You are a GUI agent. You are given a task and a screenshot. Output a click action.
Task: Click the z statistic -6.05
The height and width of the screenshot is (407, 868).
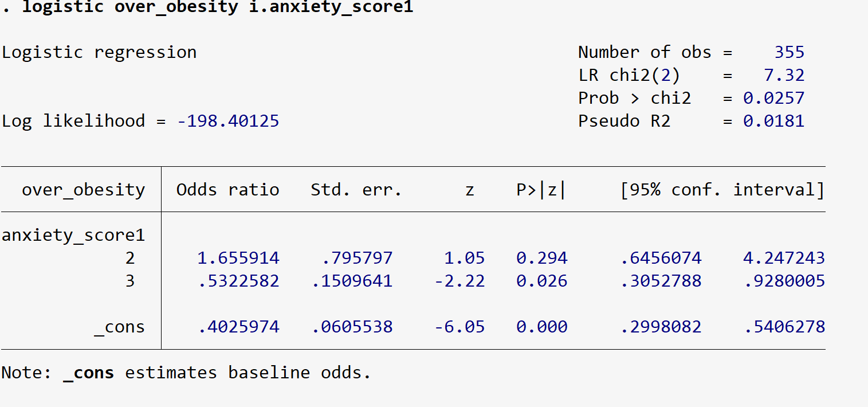(459, 327)
